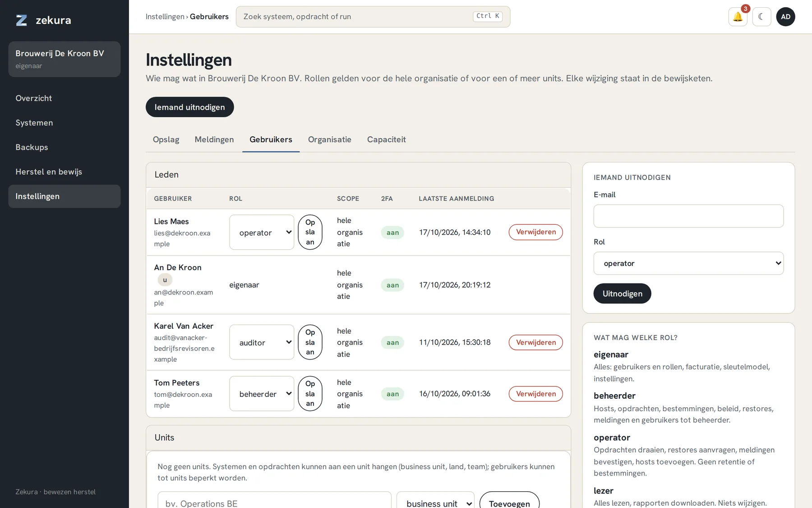The width and height of the screenshot is (812, 508).
Task: Open Systemen in sidebar
Action: click(64, 123)
